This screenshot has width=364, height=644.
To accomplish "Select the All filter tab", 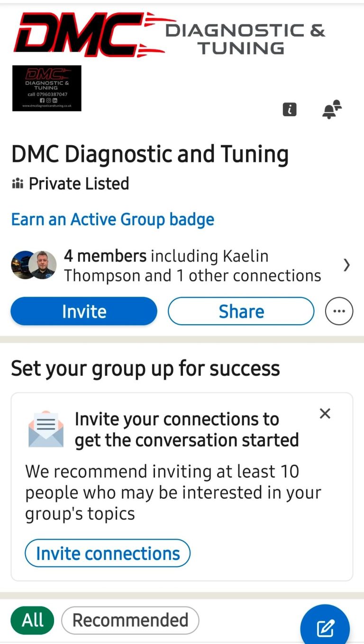I will pos(32,620).
